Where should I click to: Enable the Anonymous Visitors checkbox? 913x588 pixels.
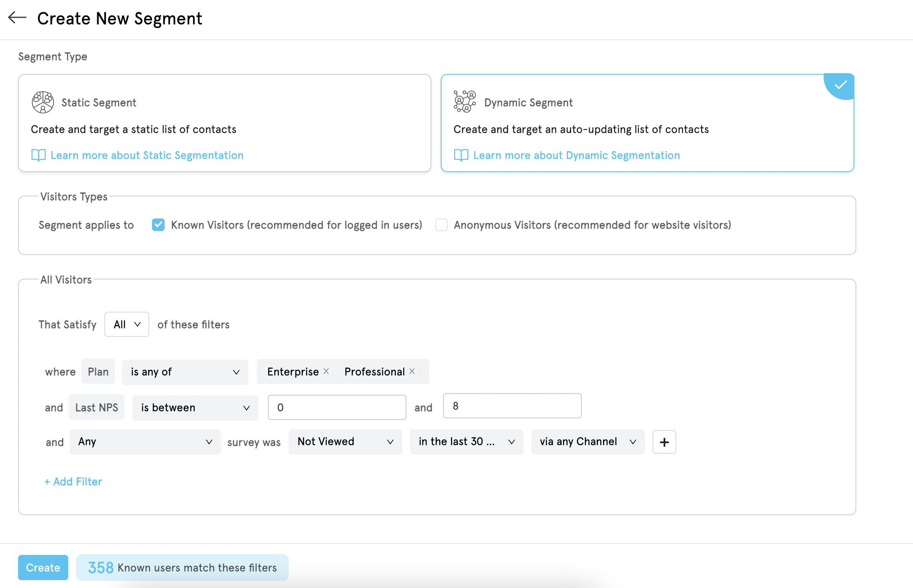pos(440,225)
